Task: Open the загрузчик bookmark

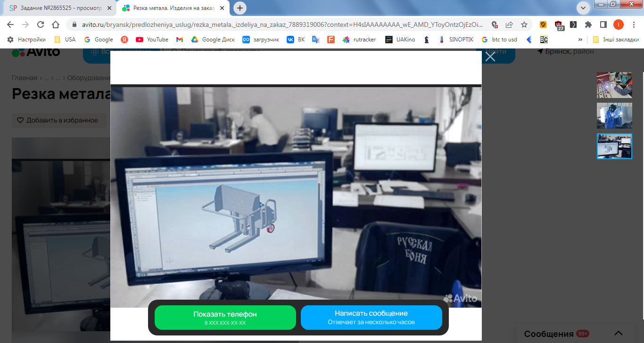Action: click(x=261, y=40)
